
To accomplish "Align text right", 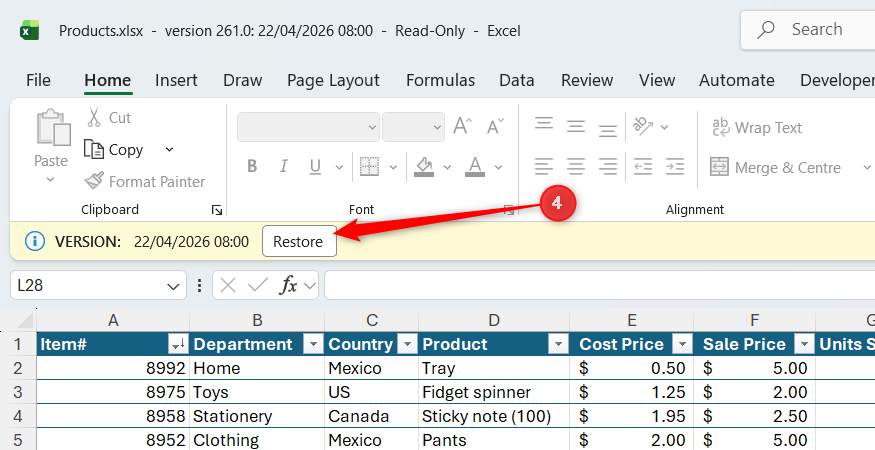I will pyautogui.click(x=608, y=166).
